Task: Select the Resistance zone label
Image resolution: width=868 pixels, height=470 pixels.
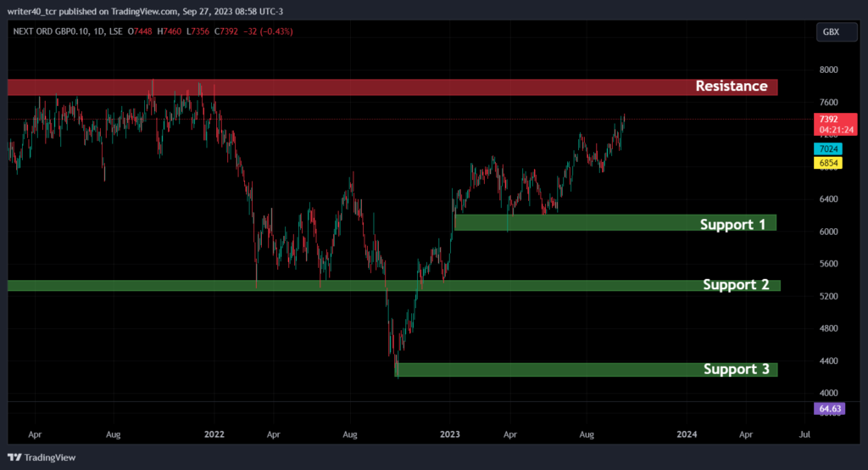Action: pos(732,86)
